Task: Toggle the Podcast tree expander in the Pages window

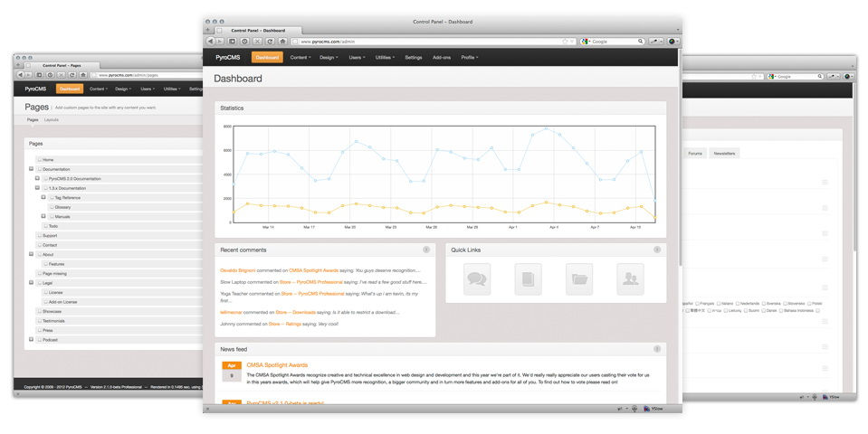Action: [31, 339]
